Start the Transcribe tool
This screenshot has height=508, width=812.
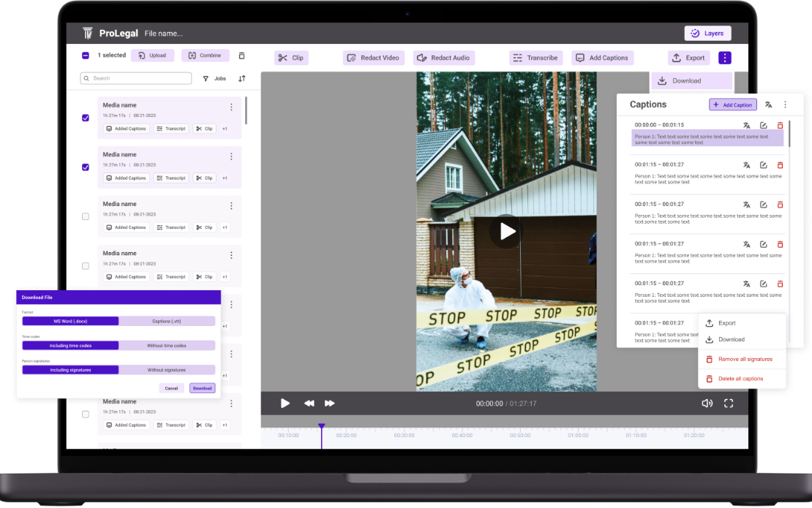click(x=536, y=58)
